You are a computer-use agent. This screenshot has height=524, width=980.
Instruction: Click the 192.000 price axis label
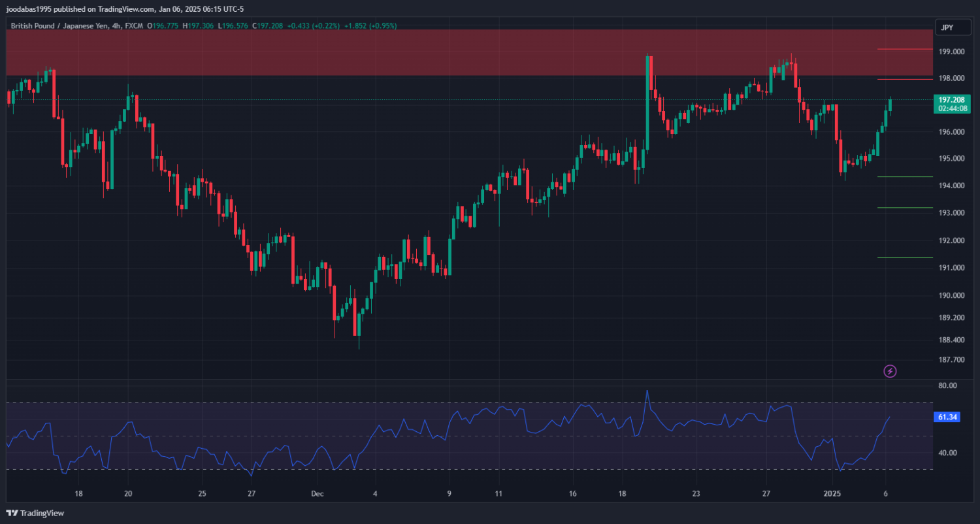[952, 240]
